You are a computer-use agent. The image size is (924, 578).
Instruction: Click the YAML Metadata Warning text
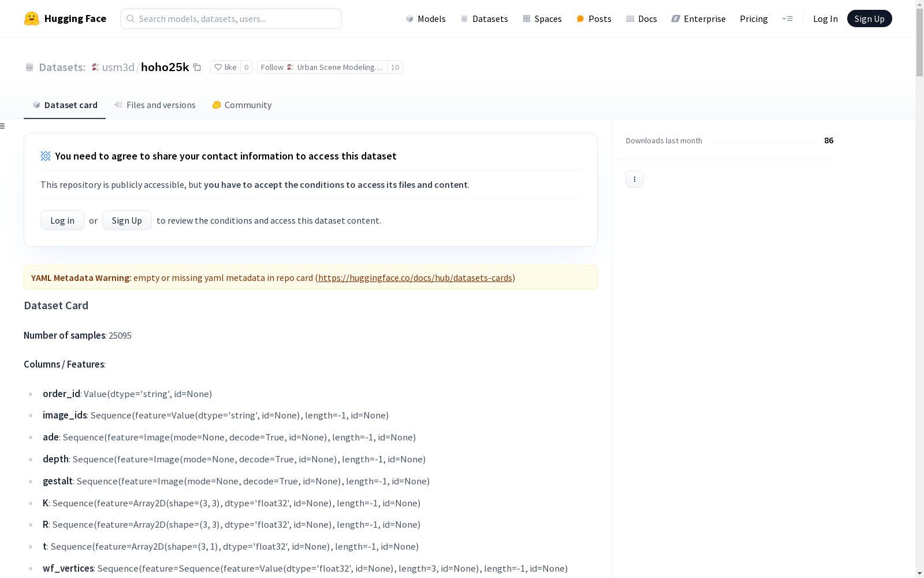[x=81, y=278]
